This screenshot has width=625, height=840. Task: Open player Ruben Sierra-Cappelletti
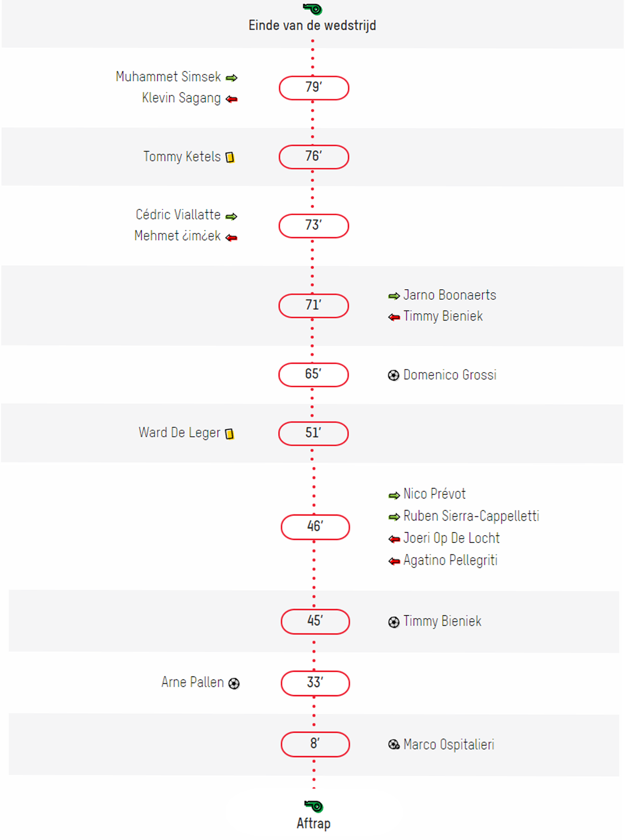tap(471, 516)
